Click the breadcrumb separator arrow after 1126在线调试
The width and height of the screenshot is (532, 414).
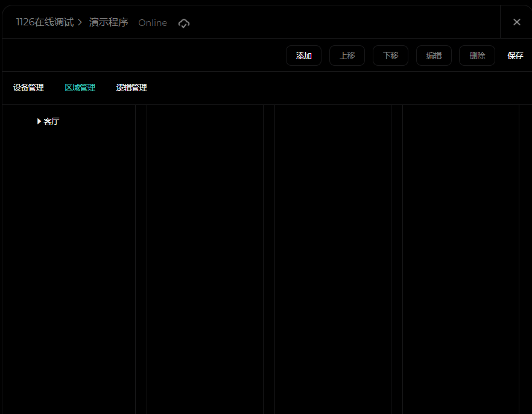coord(80,23)
